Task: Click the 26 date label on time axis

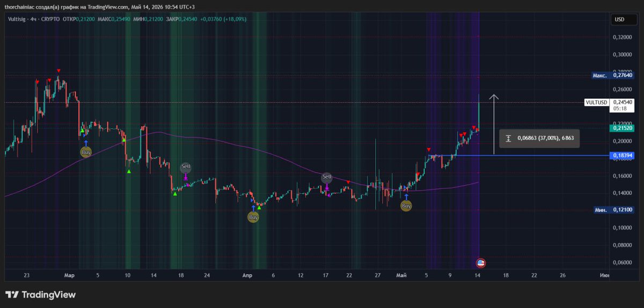Action: 562,275
